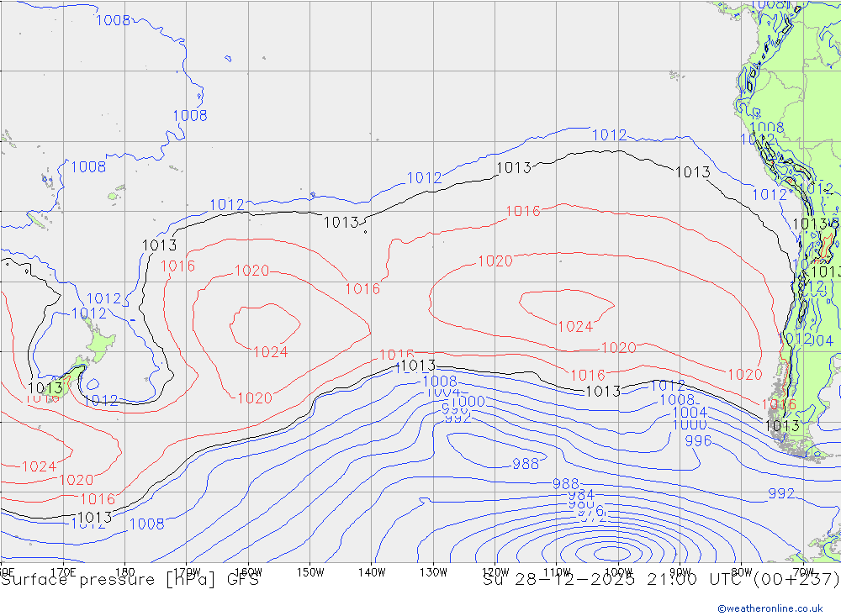Click the 100W longitude label
Image resolution: width=841 pixels, height=616 pixels.
pos(618,572)
